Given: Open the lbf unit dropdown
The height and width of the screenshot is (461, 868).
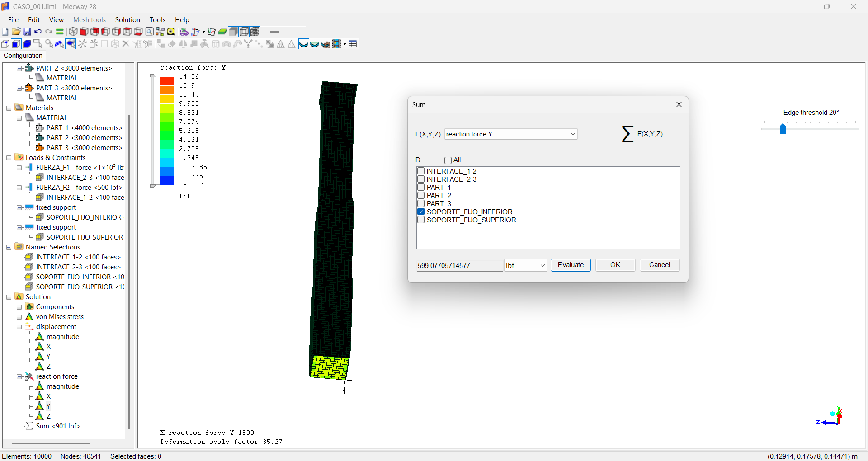Looking at the screenshot, I should point(526,265).
